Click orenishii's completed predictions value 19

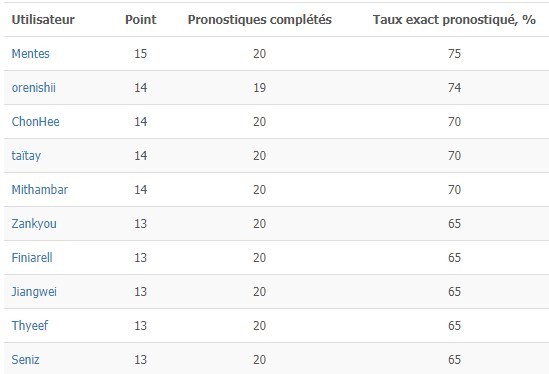(x=260, y=88)
